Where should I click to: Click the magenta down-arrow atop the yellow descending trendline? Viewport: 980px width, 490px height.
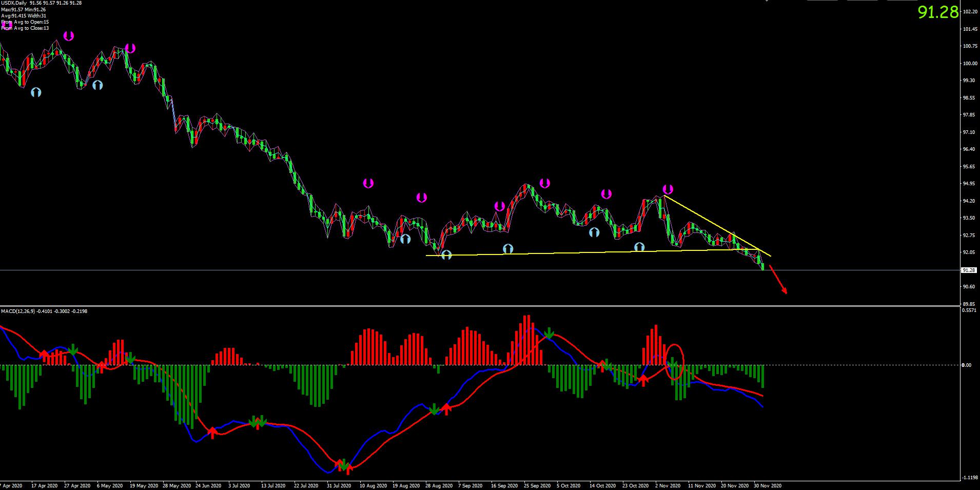pos(668,189)
